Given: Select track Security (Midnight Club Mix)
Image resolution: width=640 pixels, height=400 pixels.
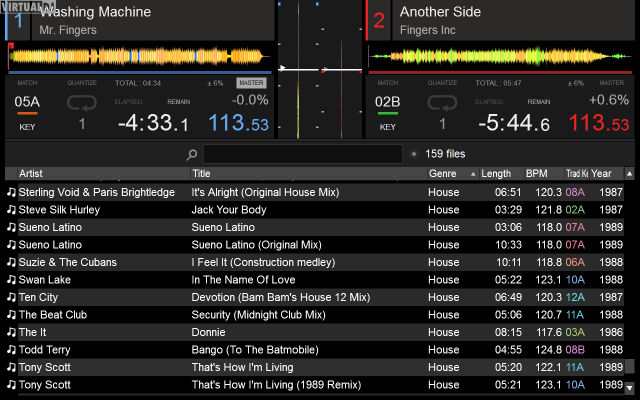Looking at the screenshot, I should [x=259, y=315].
